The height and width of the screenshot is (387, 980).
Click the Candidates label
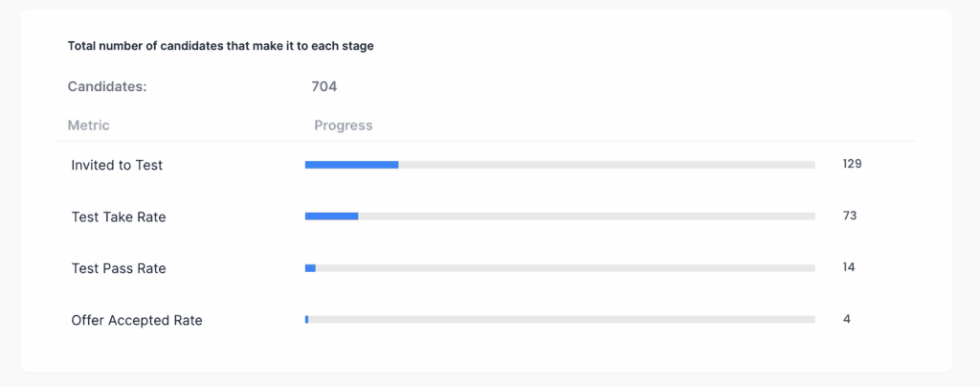pyautogui.click(x=107, y=86)
